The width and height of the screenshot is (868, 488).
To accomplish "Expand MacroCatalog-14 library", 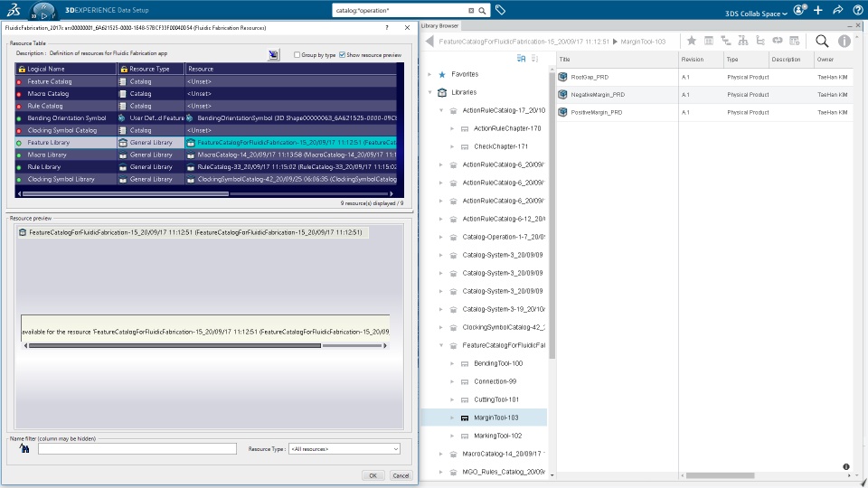I will pos(441,454).
